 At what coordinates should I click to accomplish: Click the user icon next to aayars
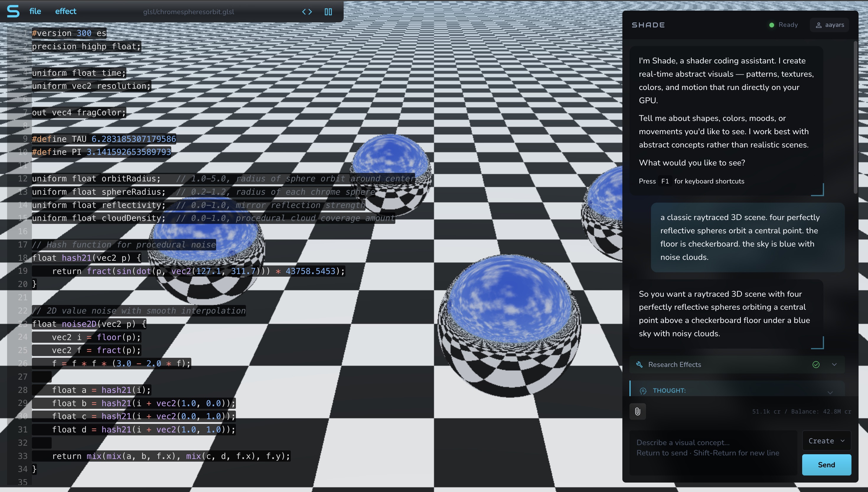819,25
